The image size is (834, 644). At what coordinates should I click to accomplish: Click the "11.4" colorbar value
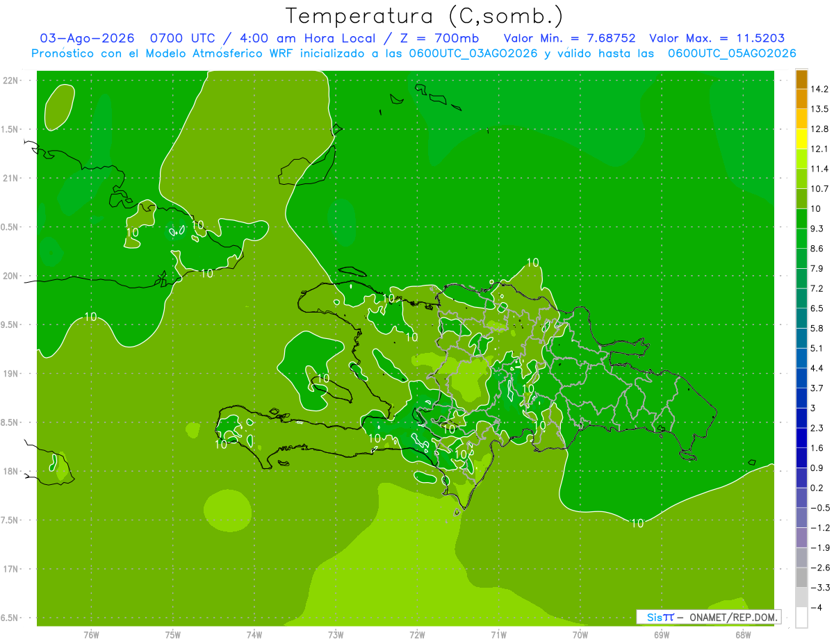click(819, 169)
